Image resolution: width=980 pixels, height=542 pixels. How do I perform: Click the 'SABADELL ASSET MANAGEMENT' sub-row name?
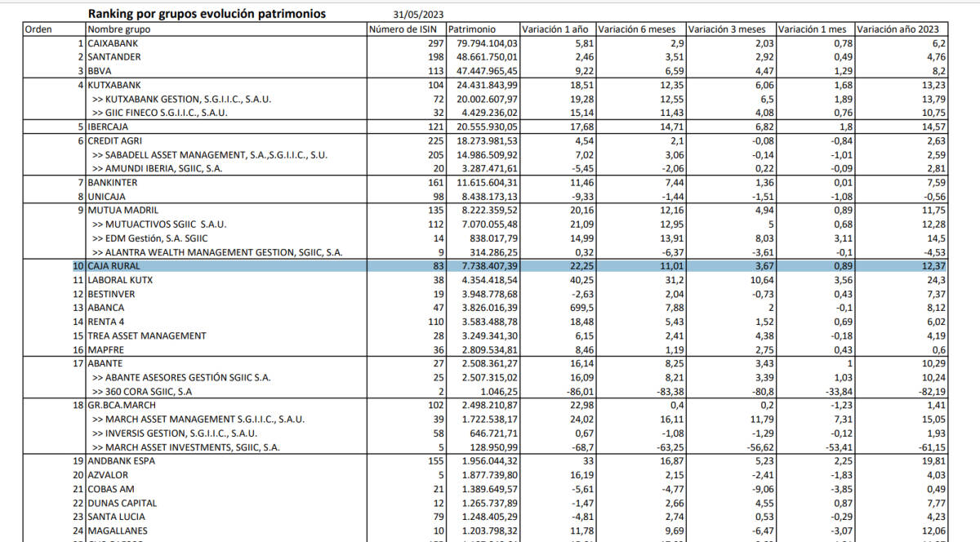(211, 154)
